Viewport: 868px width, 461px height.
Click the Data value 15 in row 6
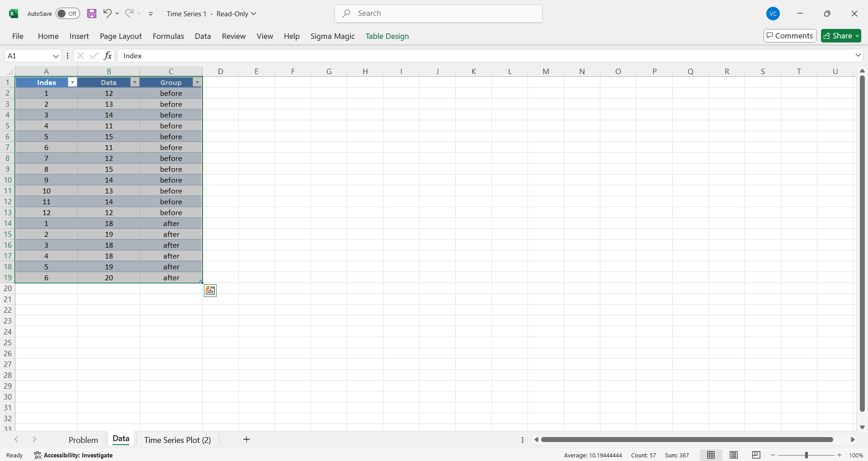tap(109, 136)
